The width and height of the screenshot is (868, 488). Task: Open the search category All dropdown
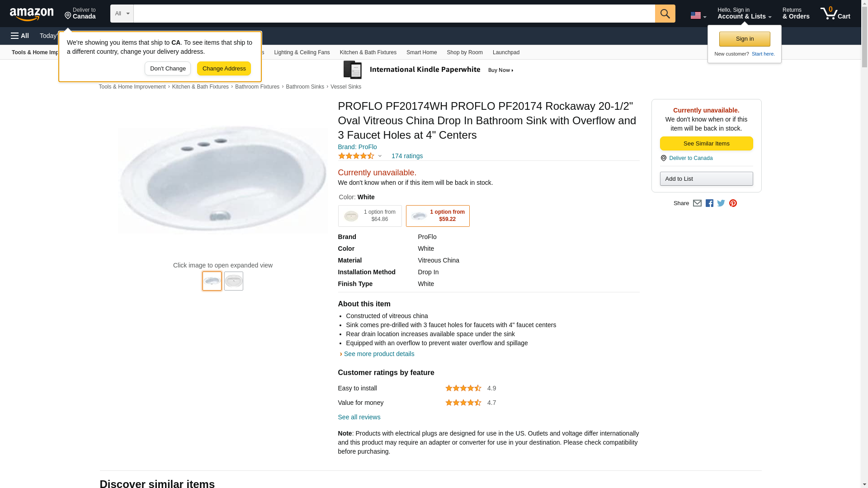122,14
